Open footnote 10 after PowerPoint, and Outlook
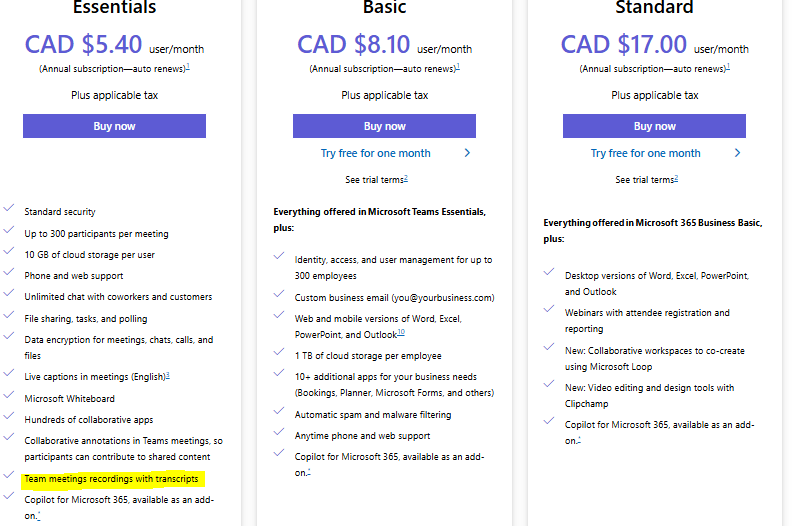The height and width of the screenshot is (526, 804). pyautogui.click(x=401, y=333)
